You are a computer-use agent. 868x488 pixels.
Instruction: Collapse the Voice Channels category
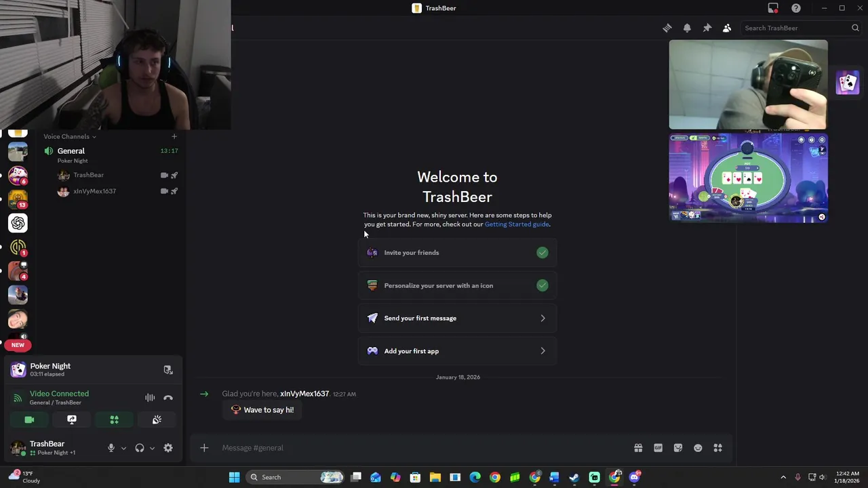point(69,136)
